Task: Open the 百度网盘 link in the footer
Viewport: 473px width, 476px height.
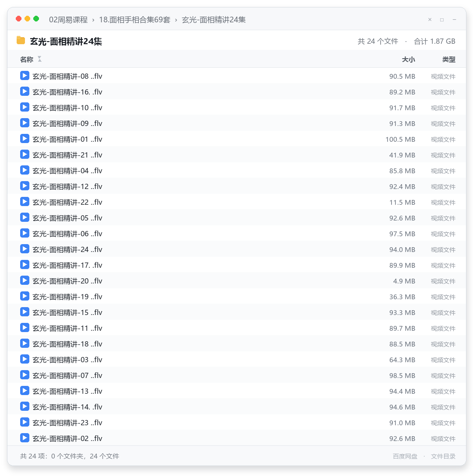Action: [405, 456]
